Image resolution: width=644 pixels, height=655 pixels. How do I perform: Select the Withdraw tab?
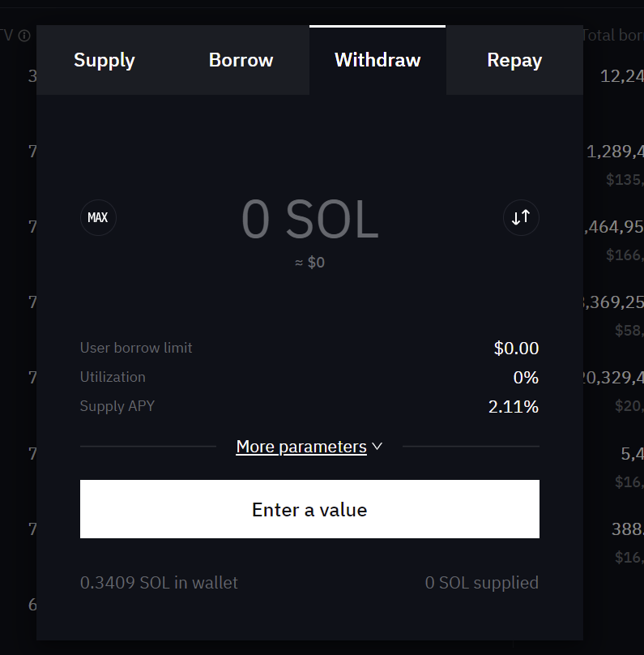[x=377, y=60]
